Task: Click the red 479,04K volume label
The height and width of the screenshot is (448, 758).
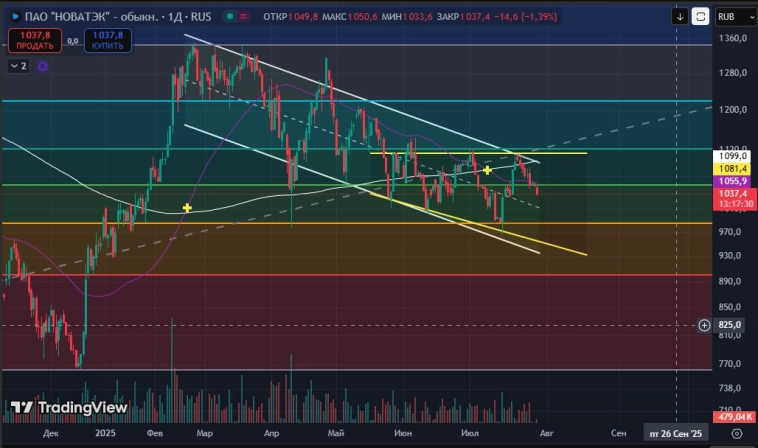Action: (x=735, y=417)
